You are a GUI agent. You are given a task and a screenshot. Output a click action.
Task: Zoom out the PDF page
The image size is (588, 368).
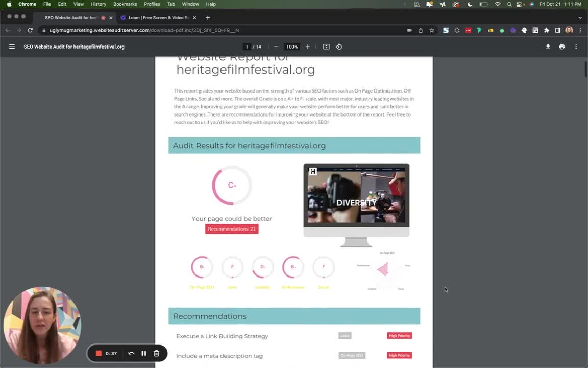[x=276, y=47]
